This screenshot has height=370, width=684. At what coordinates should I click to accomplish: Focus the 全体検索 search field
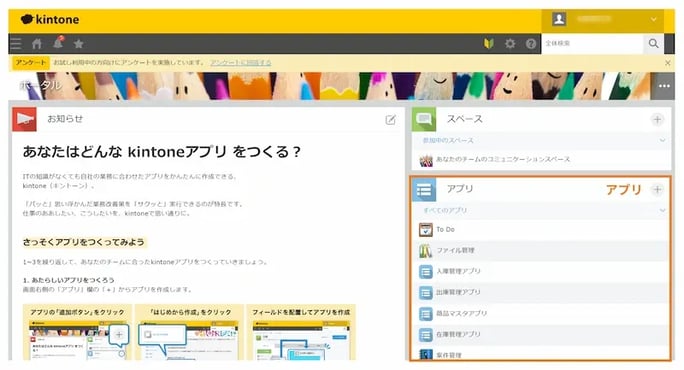point(592,43)
